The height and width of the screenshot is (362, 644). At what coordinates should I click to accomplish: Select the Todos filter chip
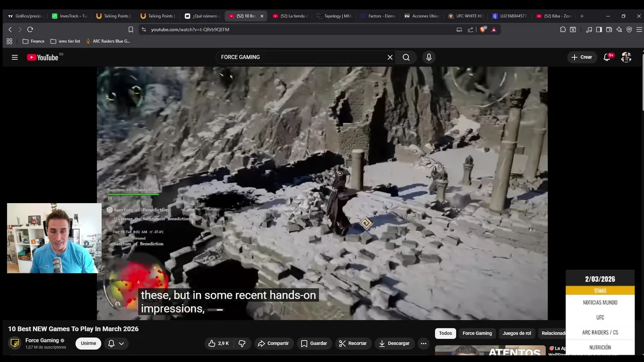(x=445, y=333)
